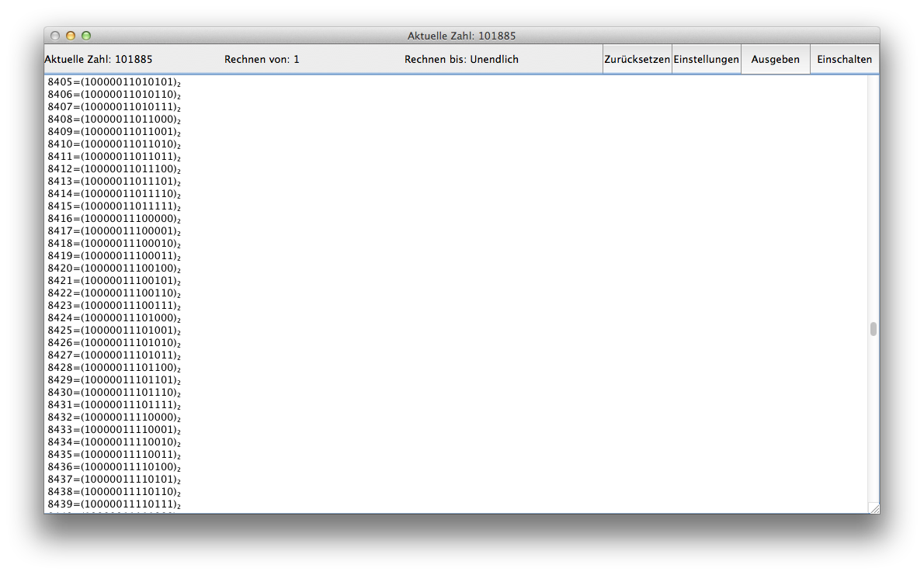Click the green zoom window button
The width and height of the screenshot is (924, 575).
click(x=86, y=36)
